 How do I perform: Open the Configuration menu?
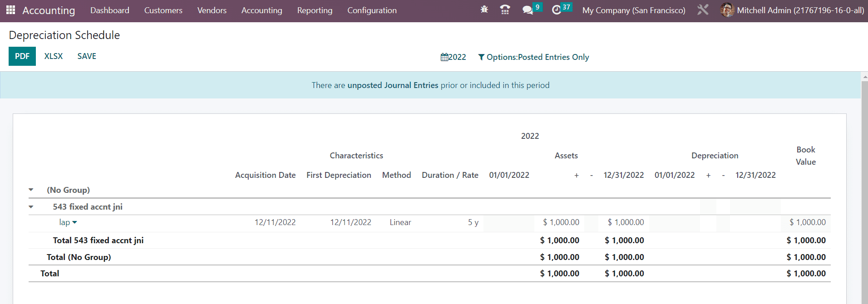pos(372,10)
